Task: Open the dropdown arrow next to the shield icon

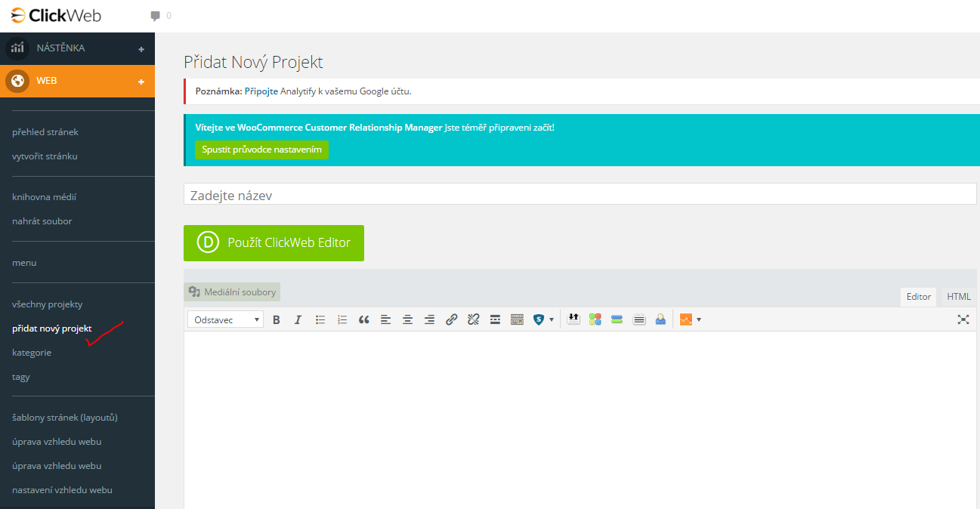Action: (552, 319)
